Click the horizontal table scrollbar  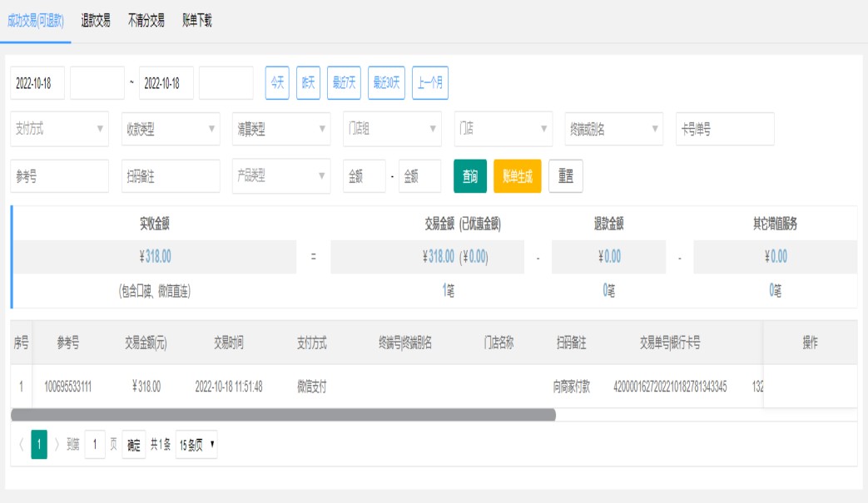283,414
